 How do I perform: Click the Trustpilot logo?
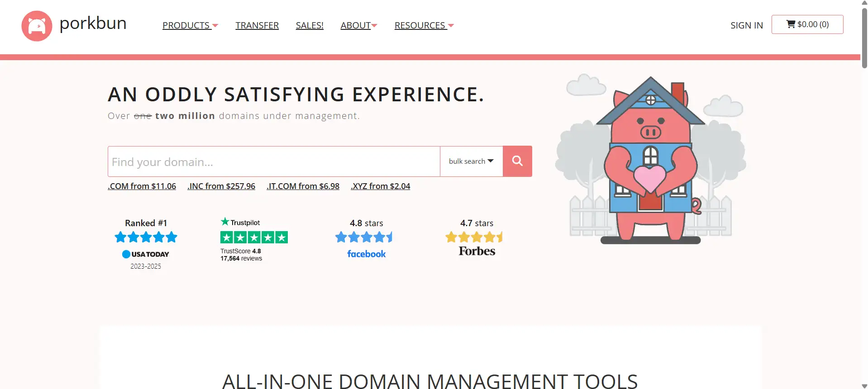point(240,222)
